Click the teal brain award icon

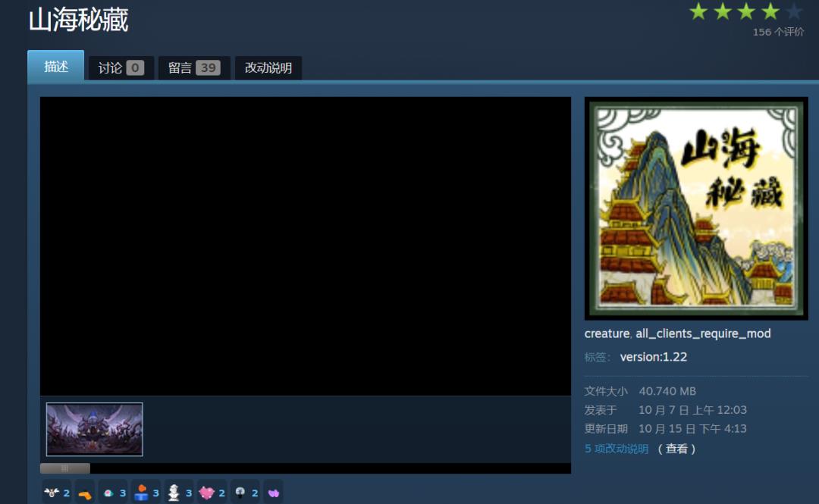tap(108, 493)
